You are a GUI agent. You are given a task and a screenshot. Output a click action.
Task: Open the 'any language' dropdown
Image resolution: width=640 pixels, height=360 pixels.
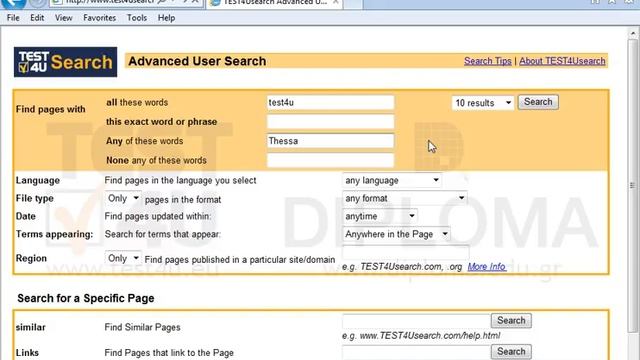point(391,180)
